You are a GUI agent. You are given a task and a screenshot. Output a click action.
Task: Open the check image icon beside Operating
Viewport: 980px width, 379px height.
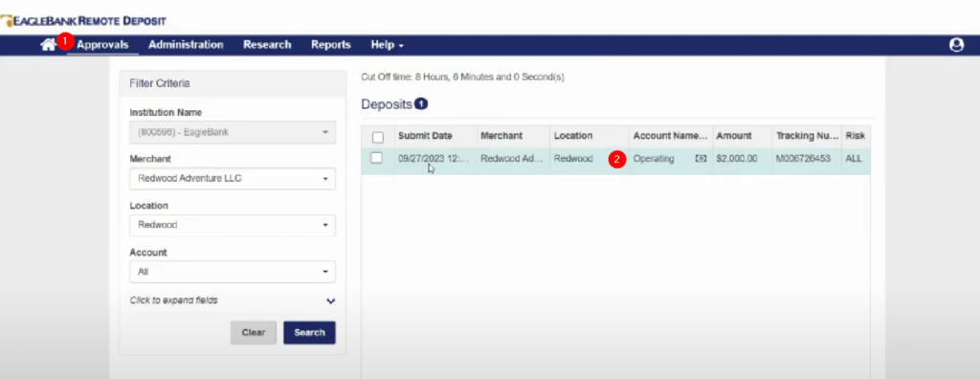(701, 159)
